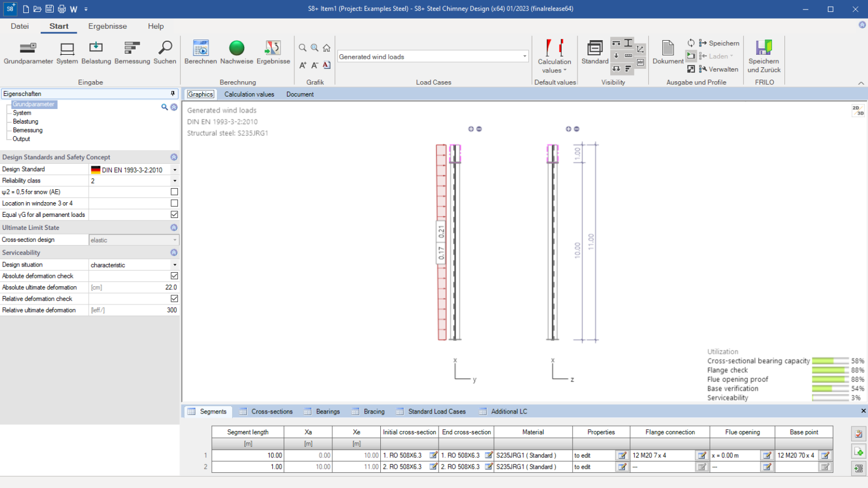Click the Suchen magnifier icon
This screenshot has width=868, height=488.
pyautogui.click(x=165, y=49)
